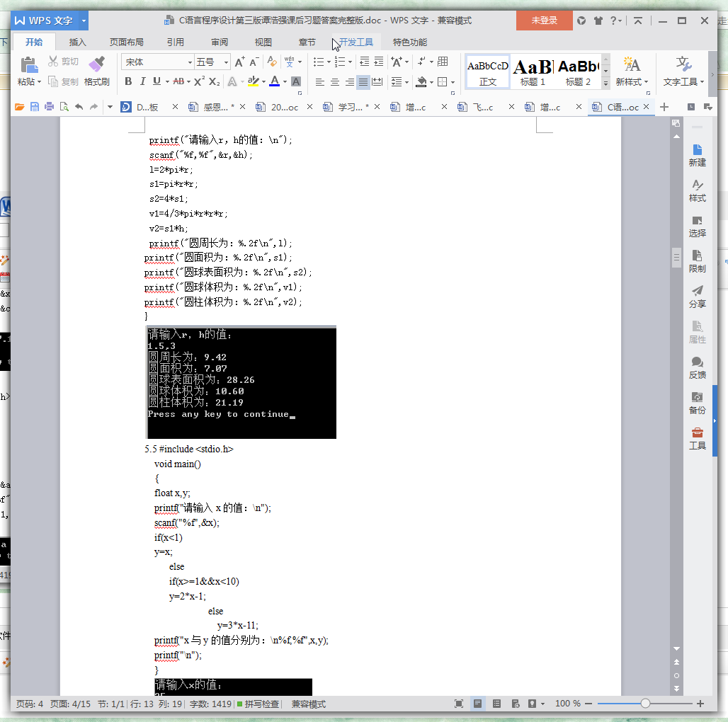Open Select (选择) pane in right sidebar
Image resolution: width=728 pixels, height=722 pixels.
[x=697, y=227]
